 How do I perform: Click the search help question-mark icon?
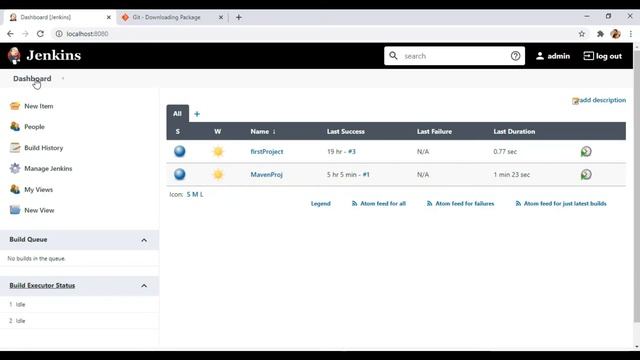516,56
